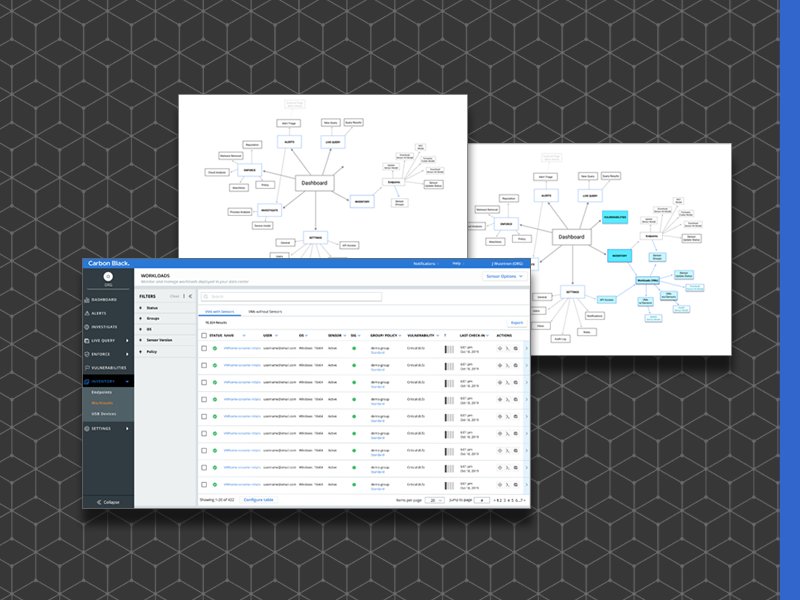The image size is (800, 600).
Task: Click the SETTINGS node in right sitemap diagram
Action: 572,292
